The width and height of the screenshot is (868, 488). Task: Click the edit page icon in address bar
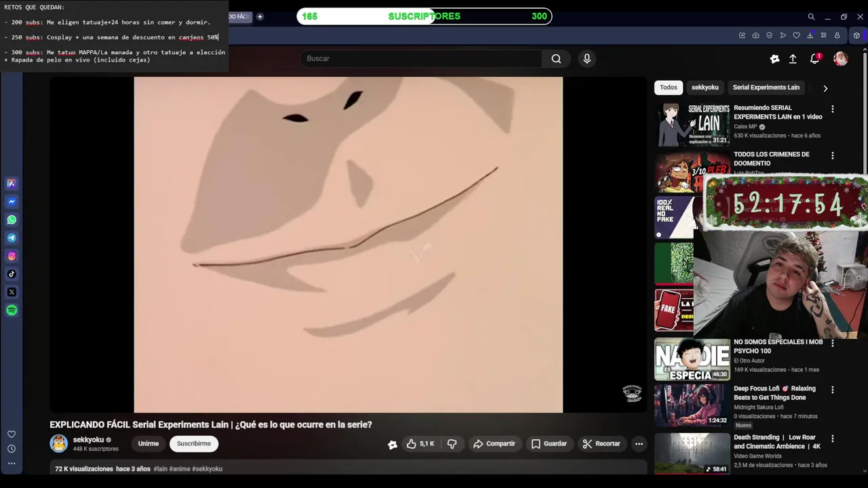coord(742,35)
